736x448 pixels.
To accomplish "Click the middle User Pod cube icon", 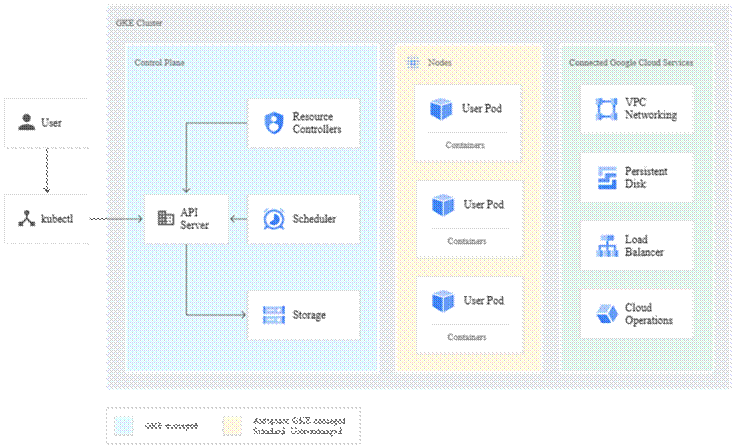I will click(443, 205).
